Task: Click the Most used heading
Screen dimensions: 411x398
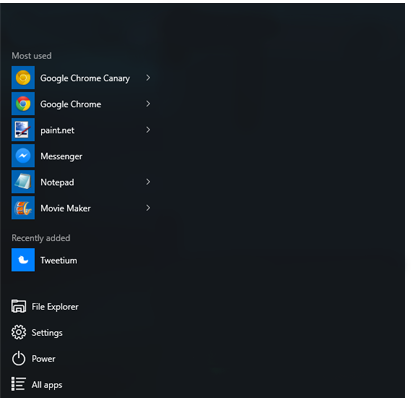Action: (x=32, y=56)
